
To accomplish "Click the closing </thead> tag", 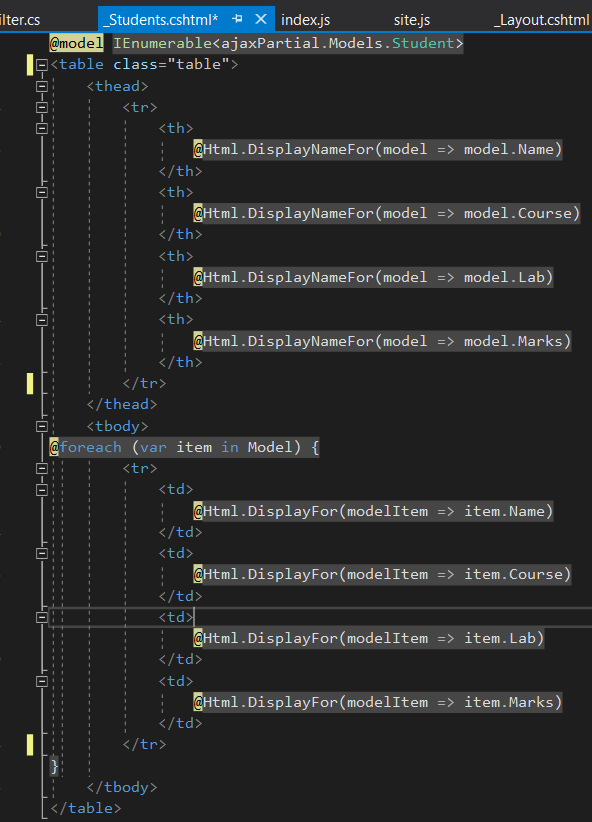I will coord(122,404).
